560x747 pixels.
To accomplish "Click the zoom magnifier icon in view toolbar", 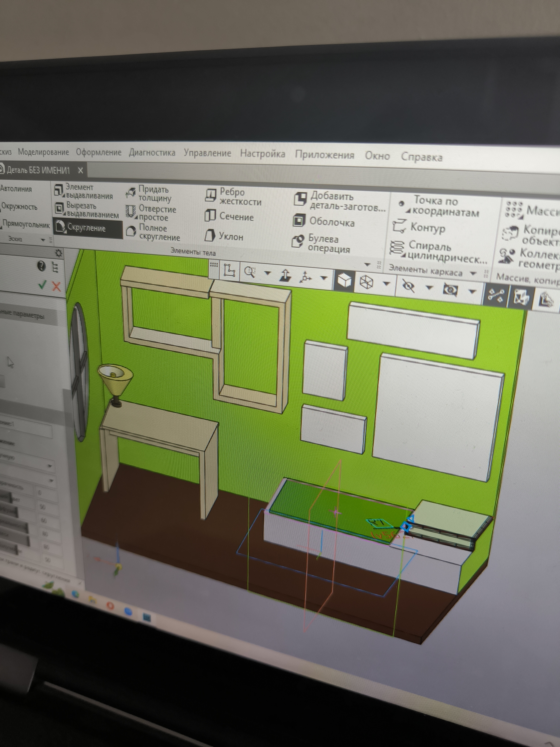I will pos(250,272).
